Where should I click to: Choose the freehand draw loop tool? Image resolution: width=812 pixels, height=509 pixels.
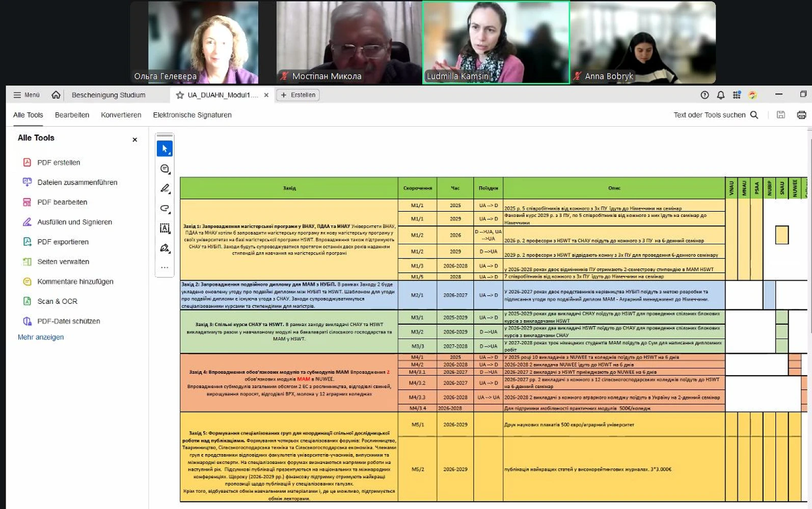click(165, 208)
